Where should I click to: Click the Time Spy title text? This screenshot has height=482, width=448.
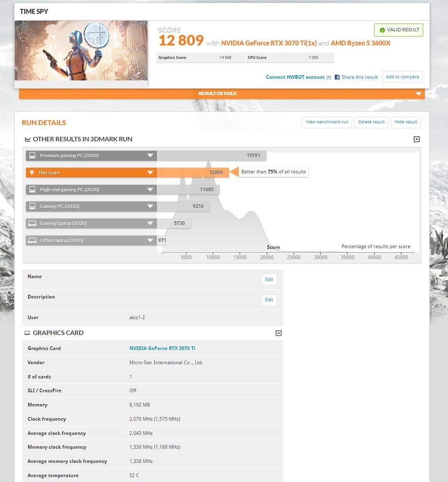[x=34, y=11]
